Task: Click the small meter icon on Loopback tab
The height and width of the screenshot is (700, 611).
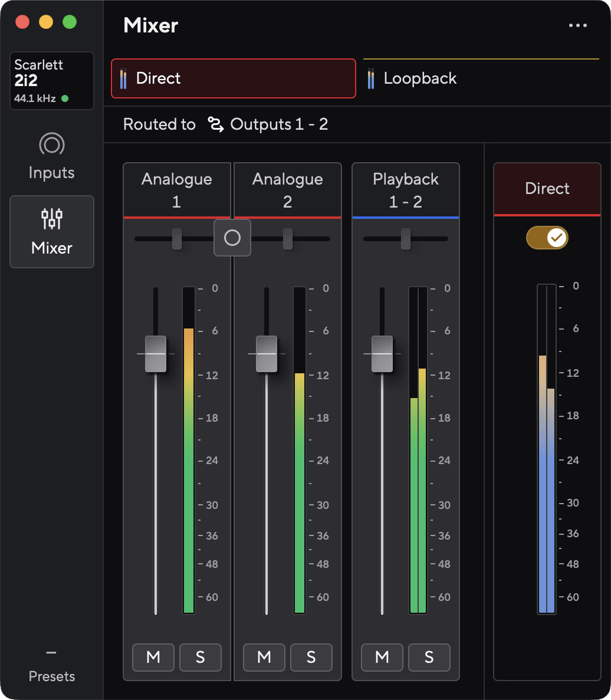Action: point(371,78)
